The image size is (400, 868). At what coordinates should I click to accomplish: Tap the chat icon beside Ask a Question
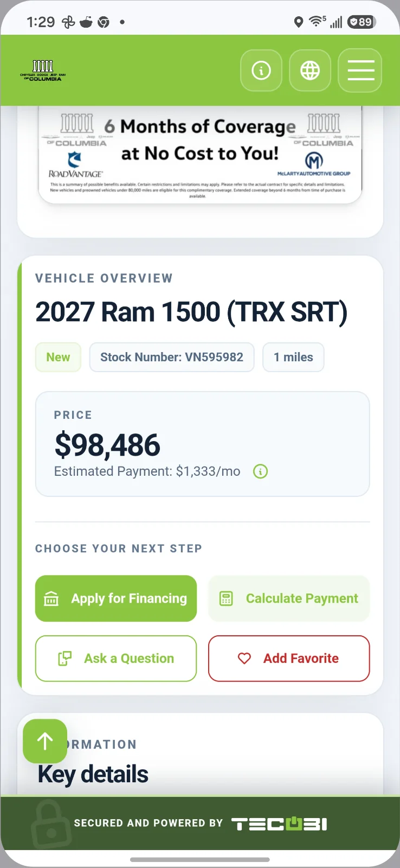pos(64,658)
